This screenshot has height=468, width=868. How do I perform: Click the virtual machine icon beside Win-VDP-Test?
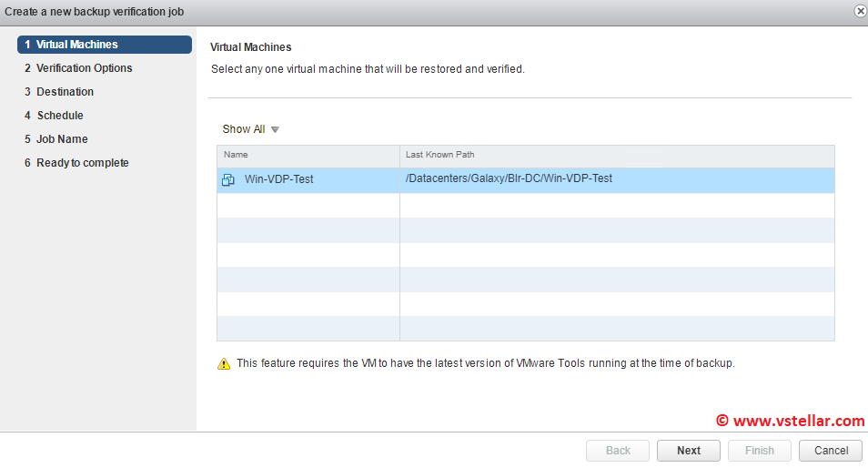228,179
